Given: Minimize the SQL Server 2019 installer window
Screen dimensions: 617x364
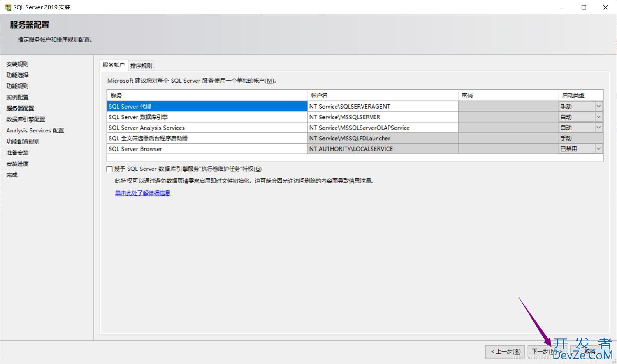Looking at the screenshot, I should (562, 7).
